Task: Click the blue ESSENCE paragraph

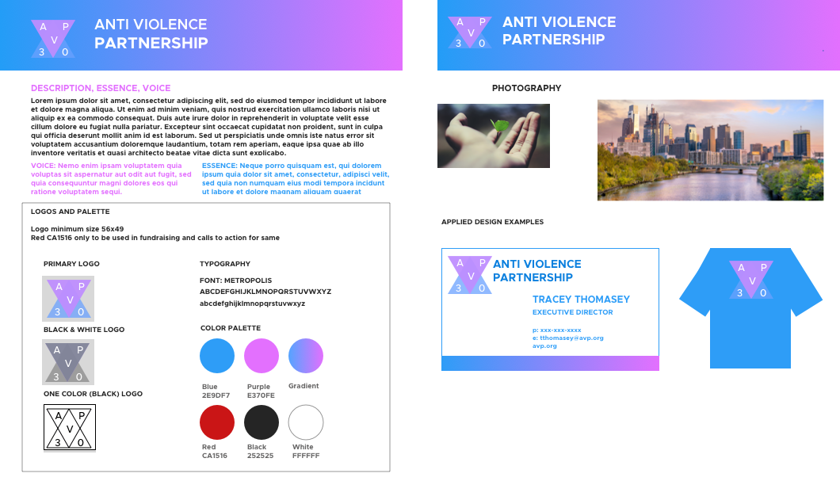Action: tap(296, 179)
